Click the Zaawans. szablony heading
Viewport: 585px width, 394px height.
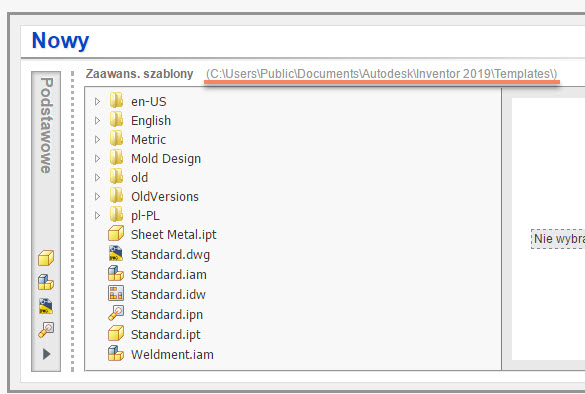click(x=140, y=74)
